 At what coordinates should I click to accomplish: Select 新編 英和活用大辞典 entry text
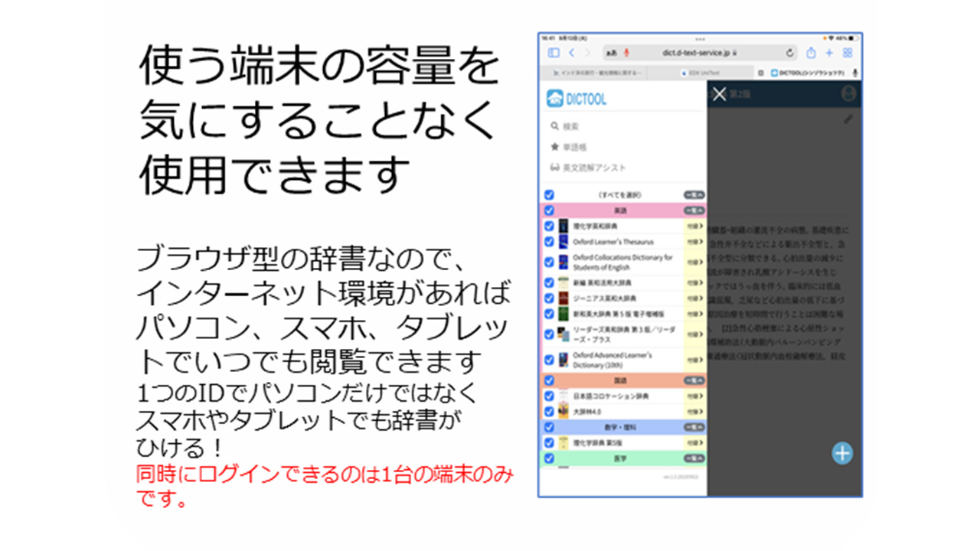tap(602, 283)
